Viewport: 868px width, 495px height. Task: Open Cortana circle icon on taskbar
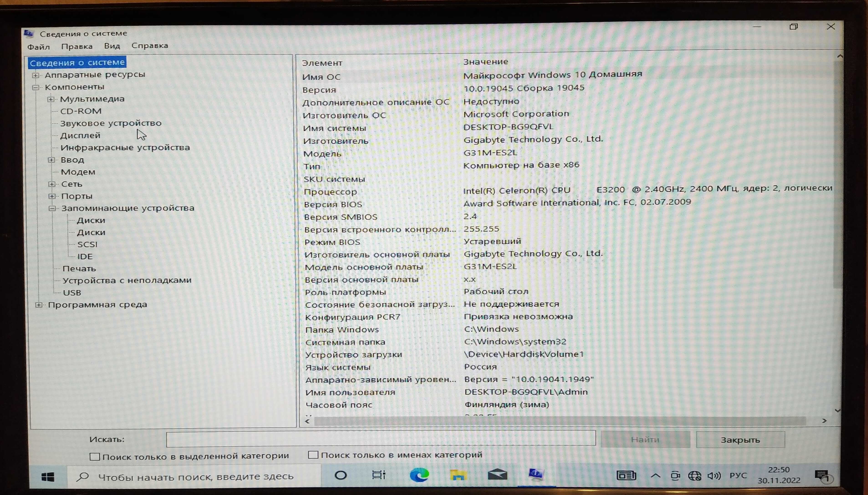[x=341, y=475]
